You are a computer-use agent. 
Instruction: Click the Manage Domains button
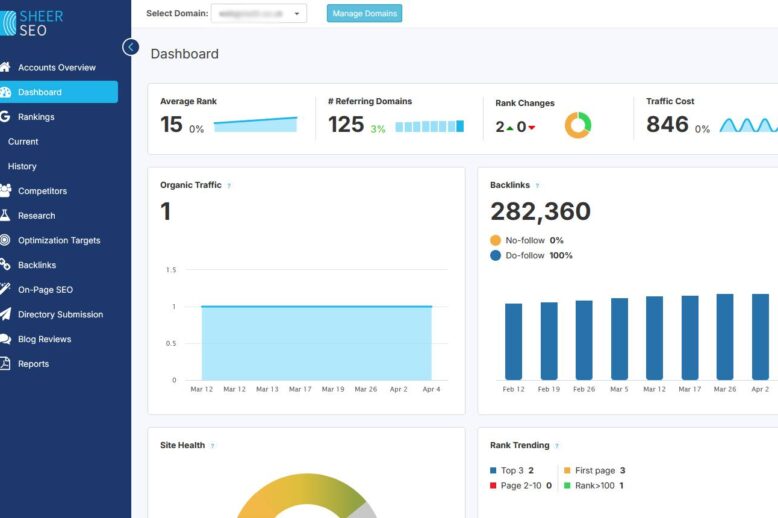(364, 13)
